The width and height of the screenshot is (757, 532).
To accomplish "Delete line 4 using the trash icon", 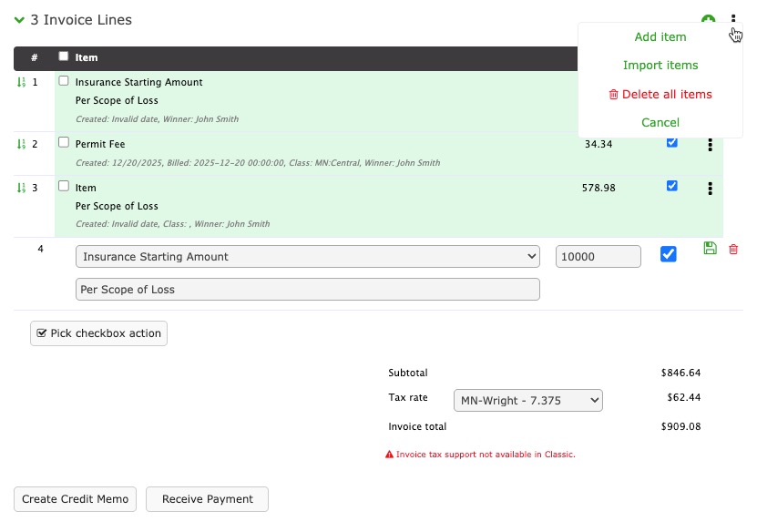I will click(733, 249).
